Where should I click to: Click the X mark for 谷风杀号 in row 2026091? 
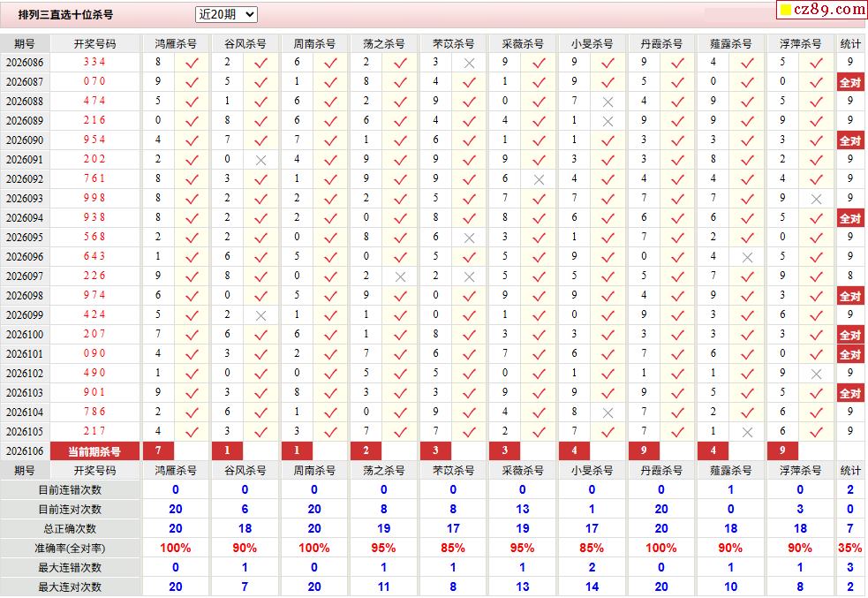(x=260, y=160)
